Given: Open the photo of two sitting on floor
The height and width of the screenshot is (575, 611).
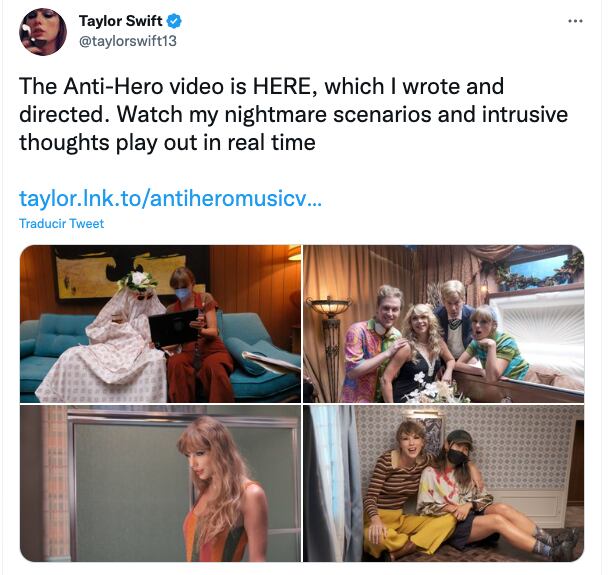Looking at the screenshot, I should tap(443, 483).
